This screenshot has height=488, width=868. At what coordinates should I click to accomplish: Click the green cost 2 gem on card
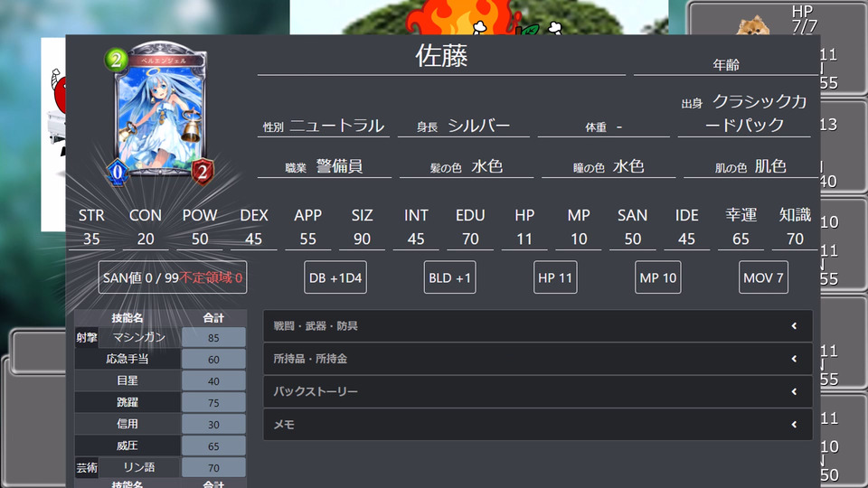click(117, 60)
